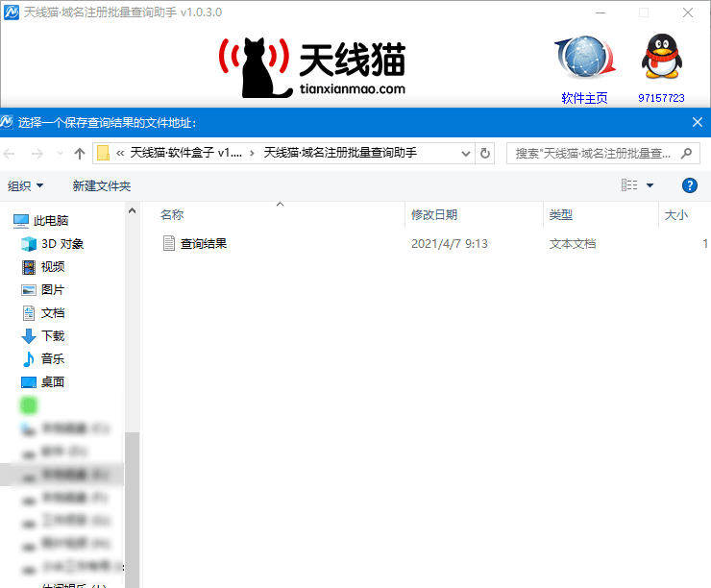Image resolution: width=711 pixels, height=588 pixels.
Task: Open the 视频 folder
Action: pos(53,267)
